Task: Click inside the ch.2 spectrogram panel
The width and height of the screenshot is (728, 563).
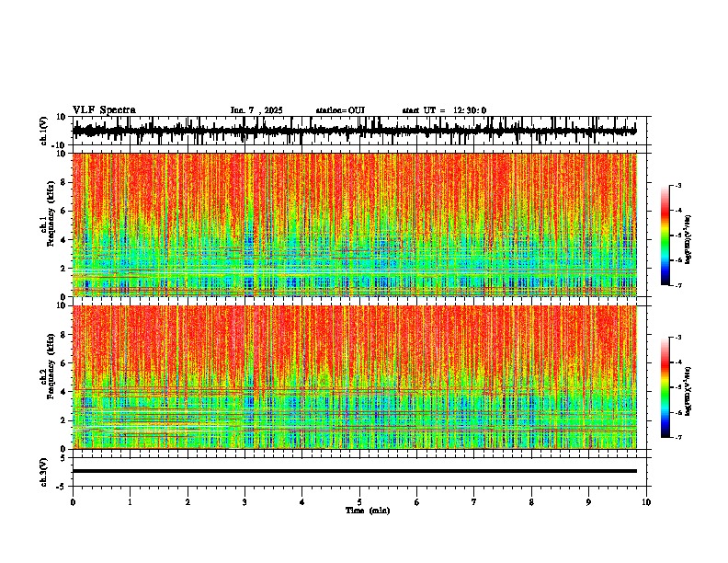Action: point(355,377)
